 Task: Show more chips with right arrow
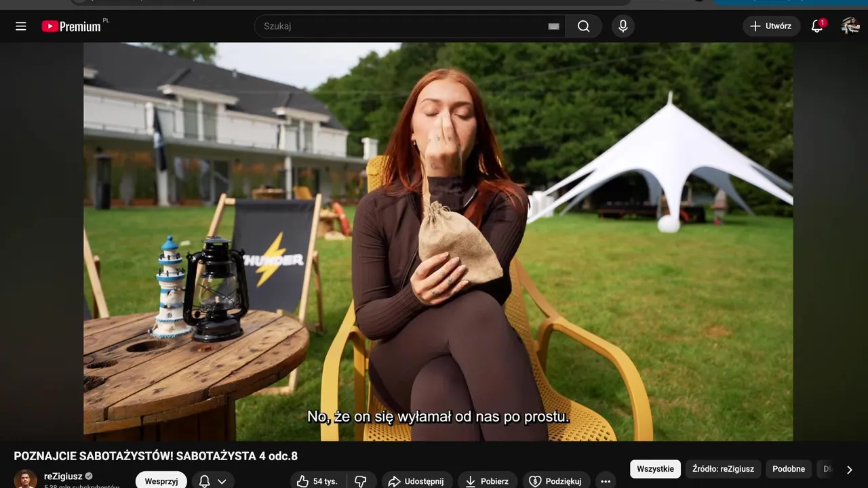coord(849,469)
